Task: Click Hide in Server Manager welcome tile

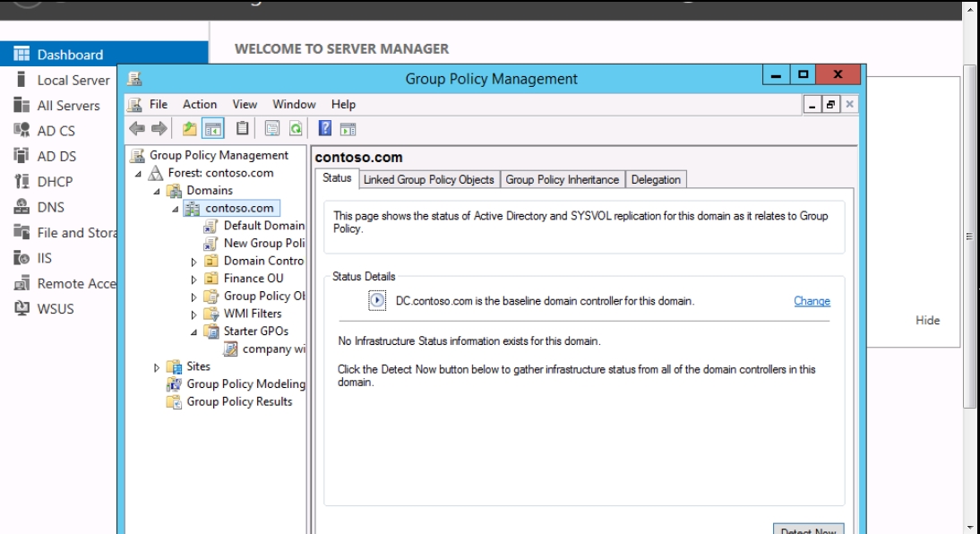Action: [927, 320]
